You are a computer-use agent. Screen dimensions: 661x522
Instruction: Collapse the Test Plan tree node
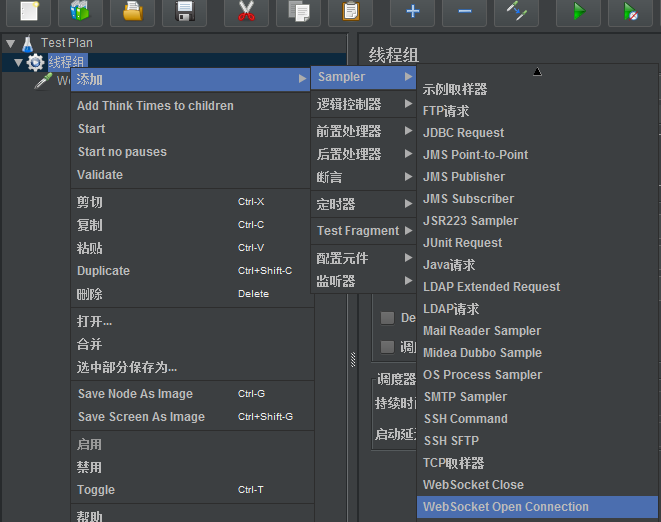pos(11,43)
